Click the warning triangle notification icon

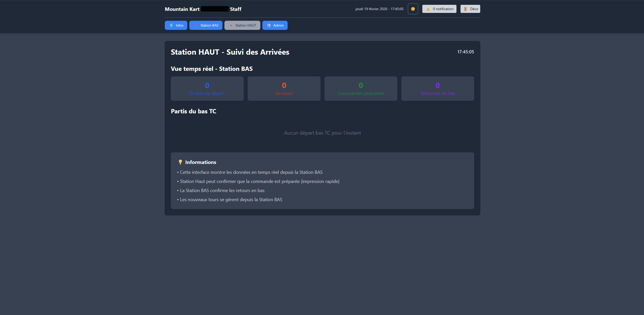point(428,9)
